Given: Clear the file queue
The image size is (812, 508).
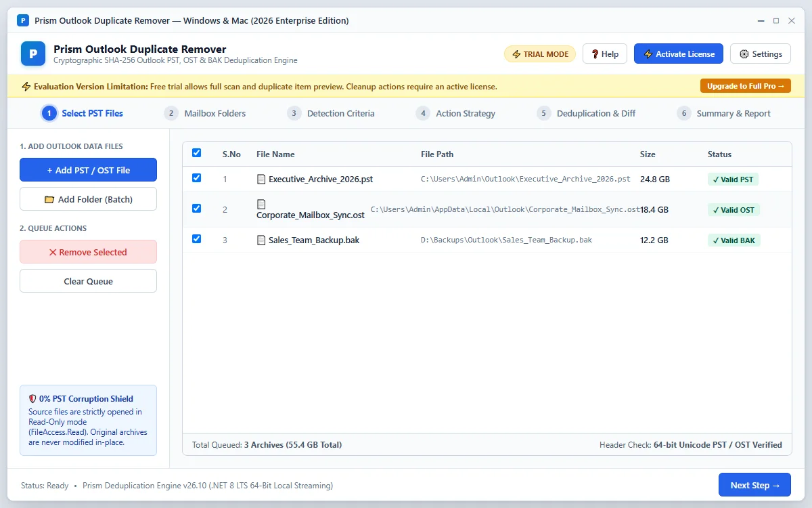Looking at the screenshot, I should click(x=88, y=281).
